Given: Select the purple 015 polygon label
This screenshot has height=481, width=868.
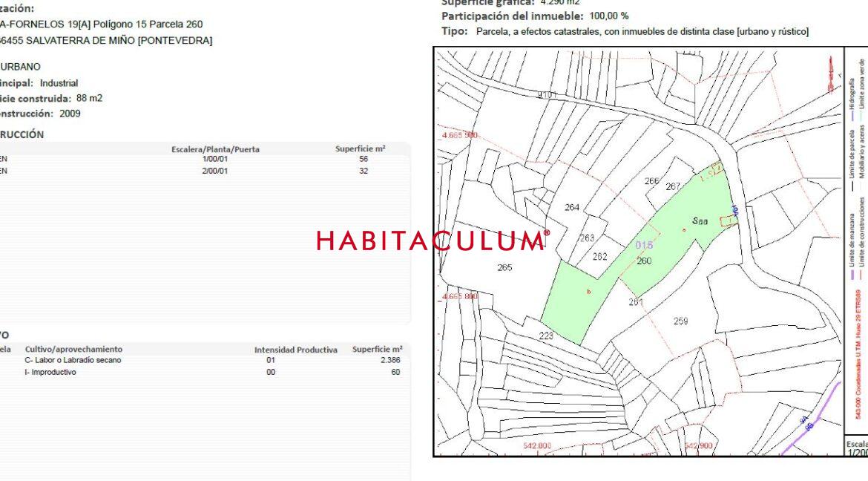Looking at the screenshot, I should [x=644, y=245].
